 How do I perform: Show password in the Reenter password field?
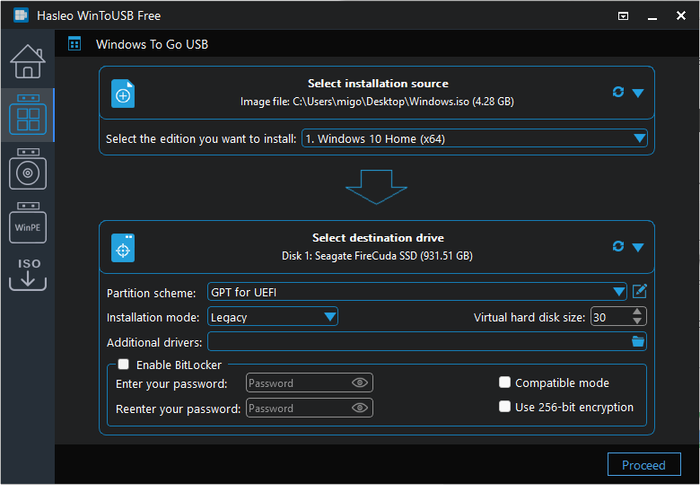(359, 408)
